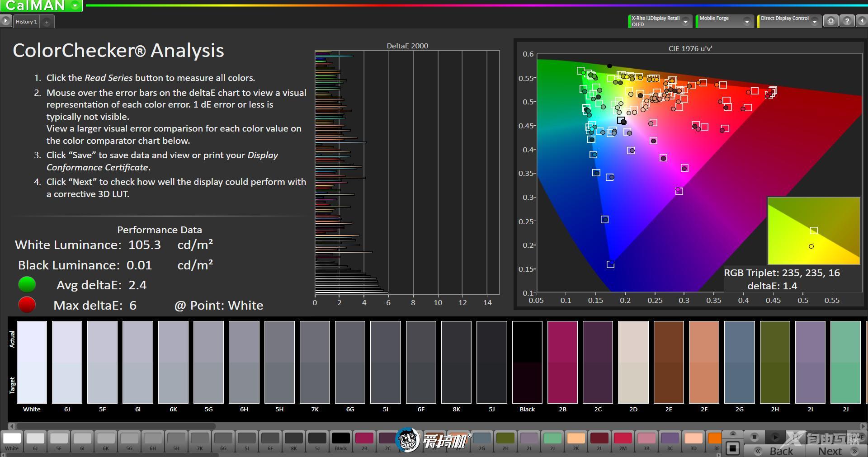The width and height of the screenshot is (868, 457).
Task: Click the large stop measurement square button
Action: pyautogui.click(x=733, y=448)
